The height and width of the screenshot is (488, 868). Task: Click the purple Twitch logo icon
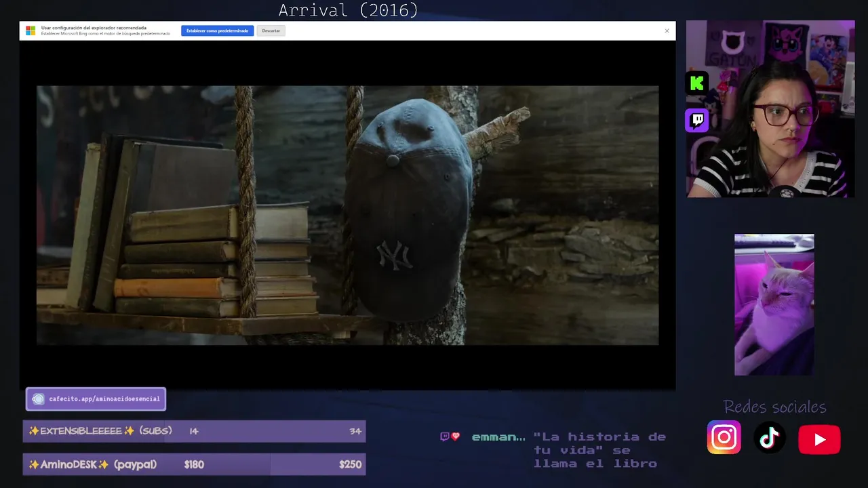point(696,120)
